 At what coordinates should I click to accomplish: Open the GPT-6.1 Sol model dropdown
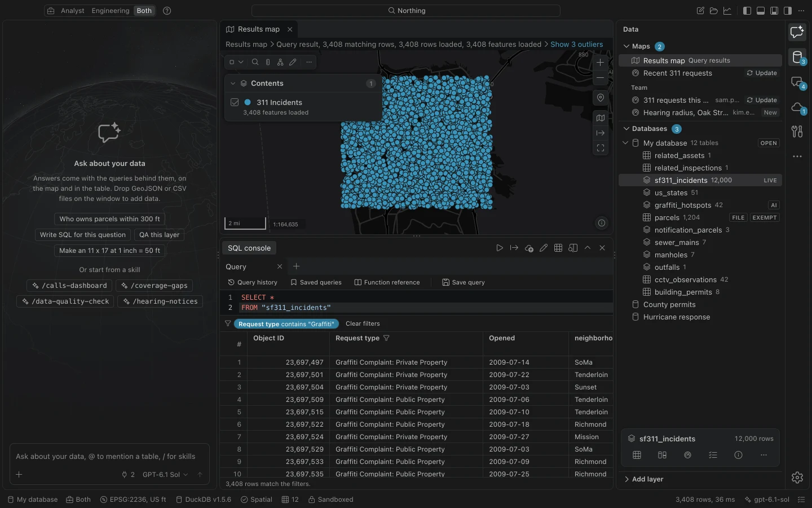tap(165, 475)
